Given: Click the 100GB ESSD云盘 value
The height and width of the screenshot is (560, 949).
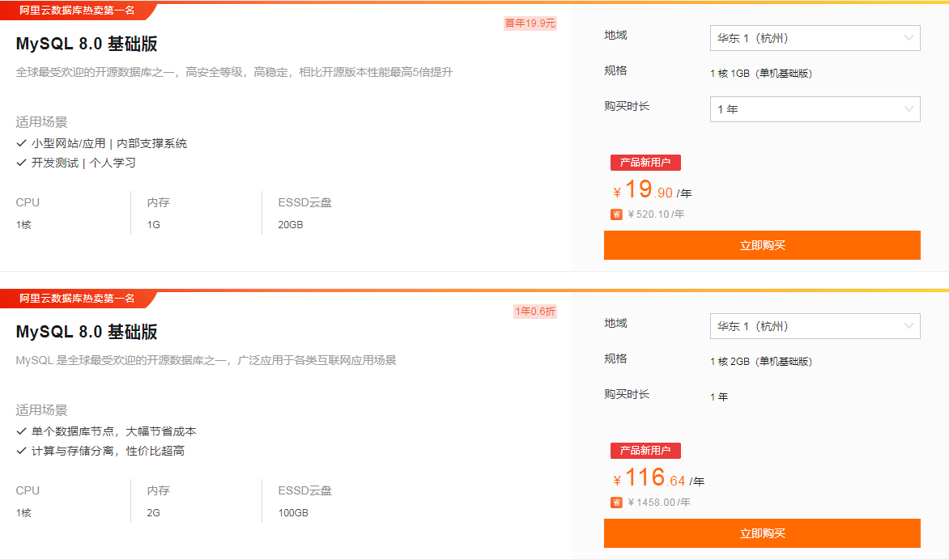Looking at the screenshot, I should coord(293,513).
